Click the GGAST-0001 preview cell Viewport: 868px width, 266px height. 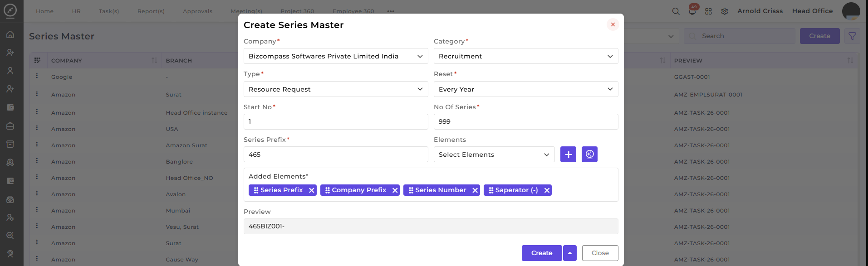pos(692,77)
